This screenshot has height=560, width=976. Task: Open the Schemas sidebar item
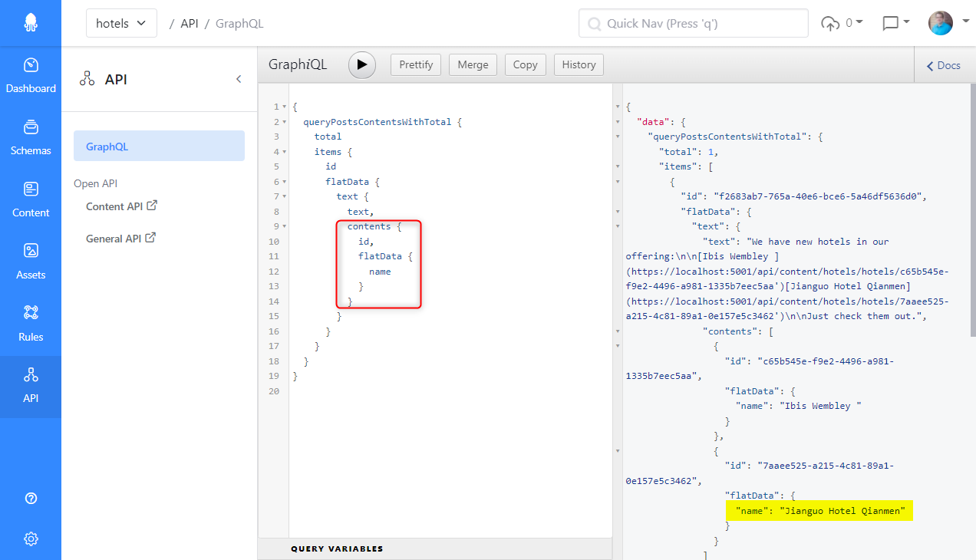(31, 139)
